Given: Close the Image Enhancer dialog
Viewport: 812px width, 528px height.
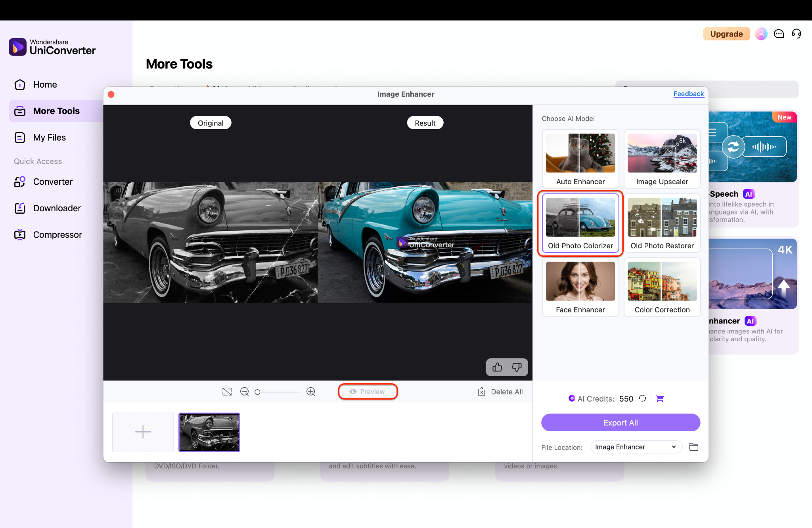Looking at the screenshot, I should [111, 94].
